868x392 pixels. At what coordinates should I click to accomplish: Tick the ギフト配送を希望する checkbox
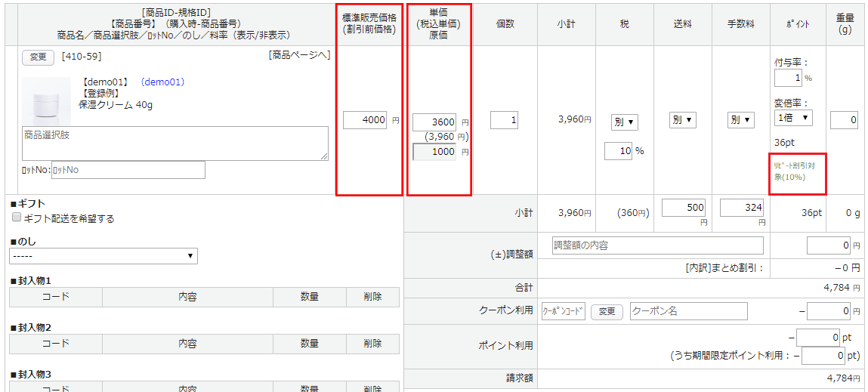click(16, 218)
